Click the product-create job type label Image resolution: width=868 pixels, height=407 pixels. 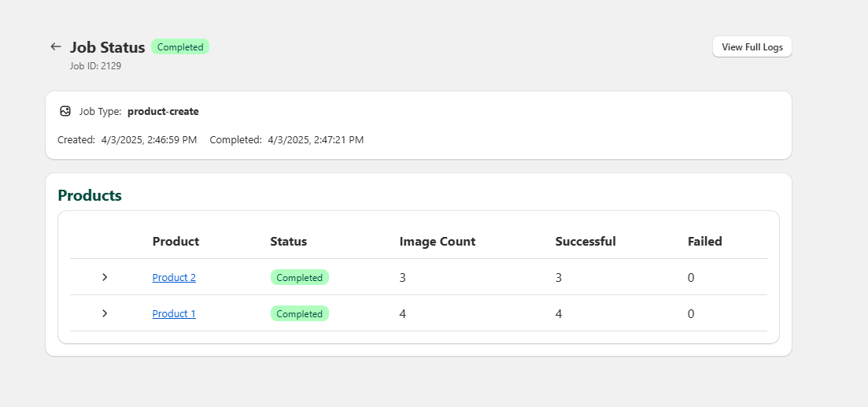(163, 112)
